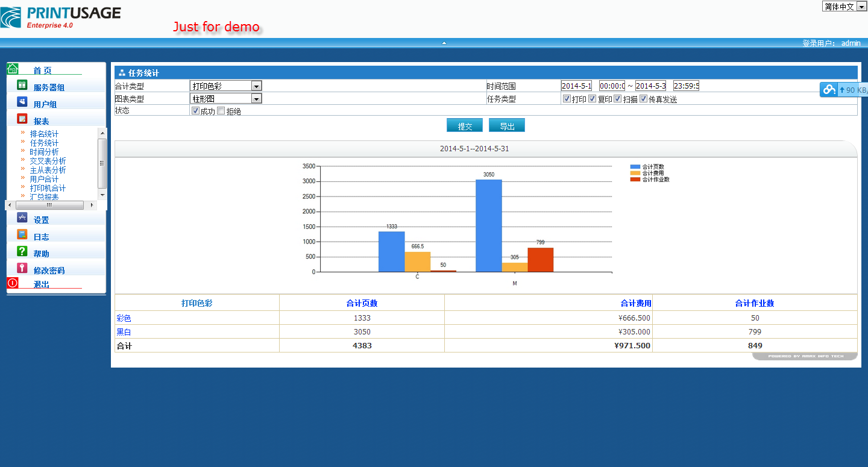Click the orange 305 bar for M
The image size is (868, 467).
coord(514,267)
